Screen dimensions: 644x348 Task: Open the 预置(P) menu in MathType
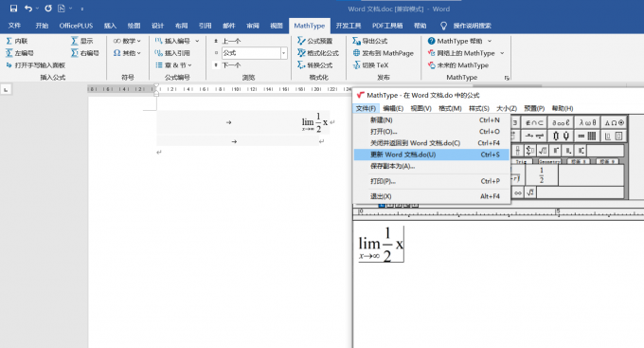point(534,108)
